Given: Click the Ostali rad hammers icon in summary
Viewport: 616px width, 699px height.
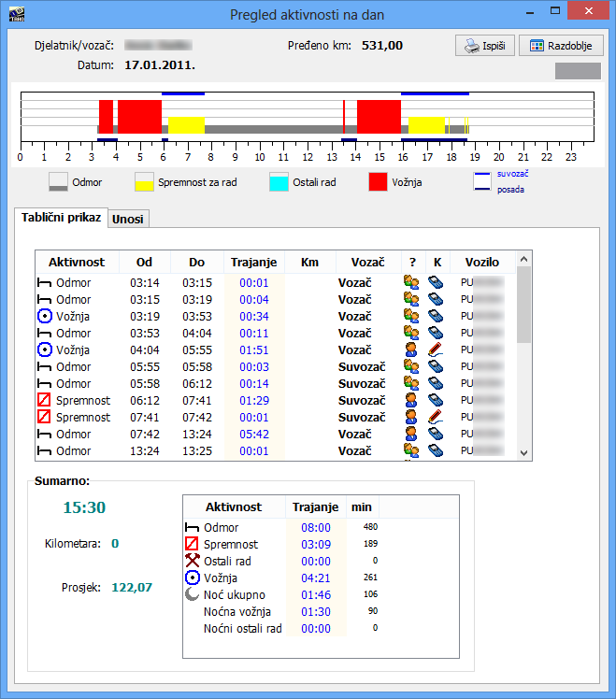Looking at the screenshot, I should 193,561.
